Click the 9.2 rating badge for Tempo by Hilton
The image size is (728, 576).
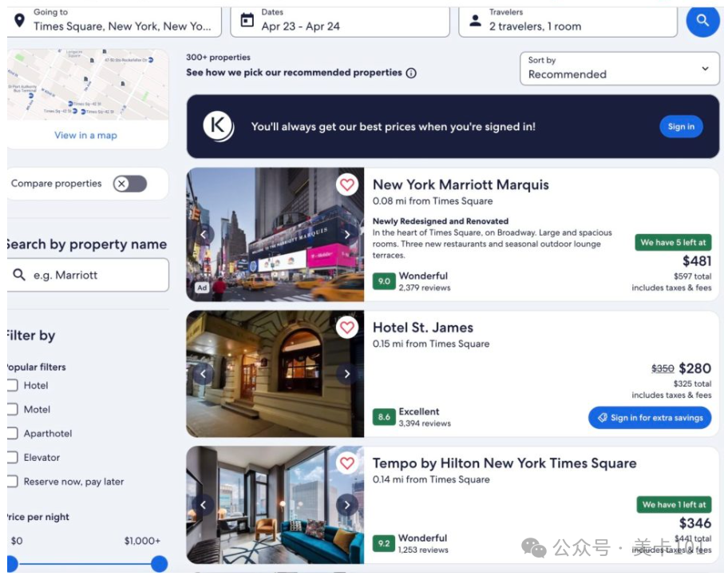coord(384,543)
